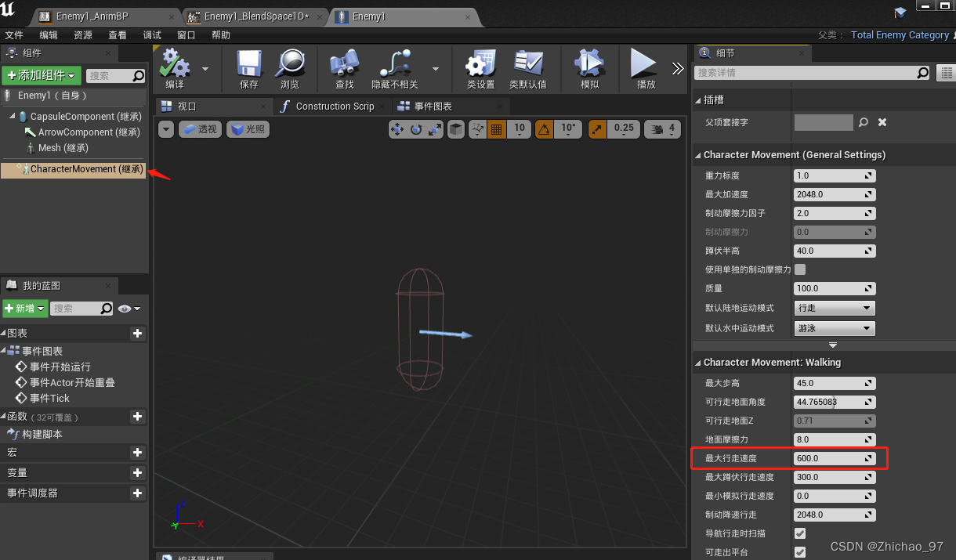Screen dimensions: 956x560
Task: Click the 添加组件 button
Action: (42, 75)
